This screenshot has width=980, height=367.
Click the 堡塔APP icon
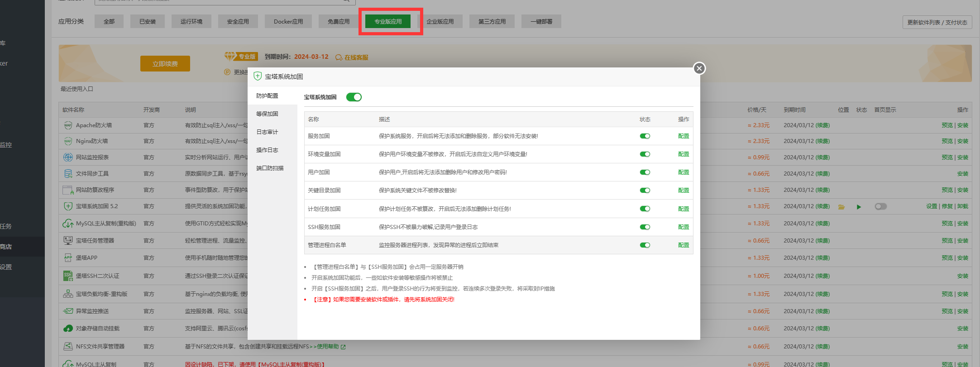pos(68,258)
